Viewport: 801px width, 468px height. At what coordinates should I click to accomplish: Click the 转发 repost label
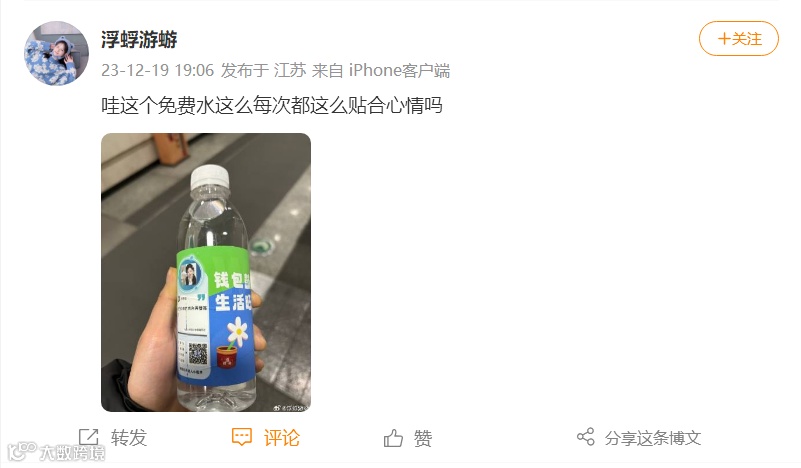(x=129, y=438)
